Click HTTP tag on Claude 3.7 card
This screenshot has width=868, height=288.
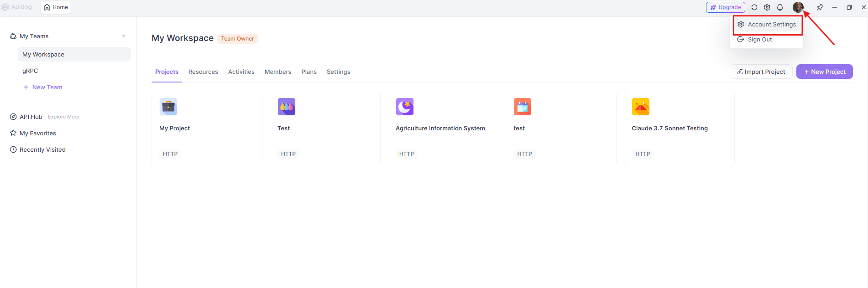(643, 154)
